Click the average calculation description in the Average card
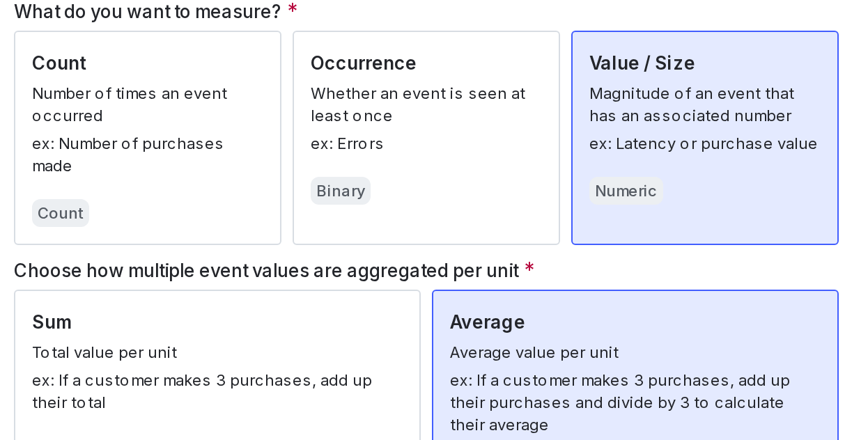 tap(619, 402)
